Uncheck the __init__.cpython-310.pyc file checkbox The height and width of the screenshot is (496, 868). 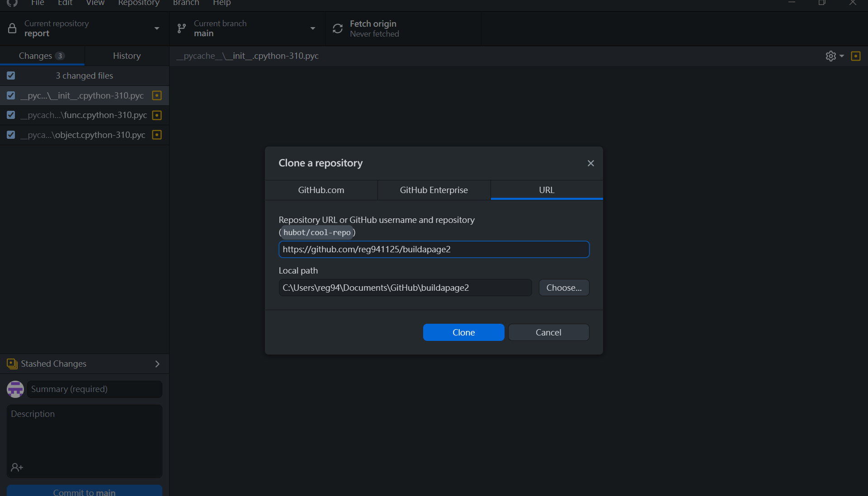click(11, 95)
